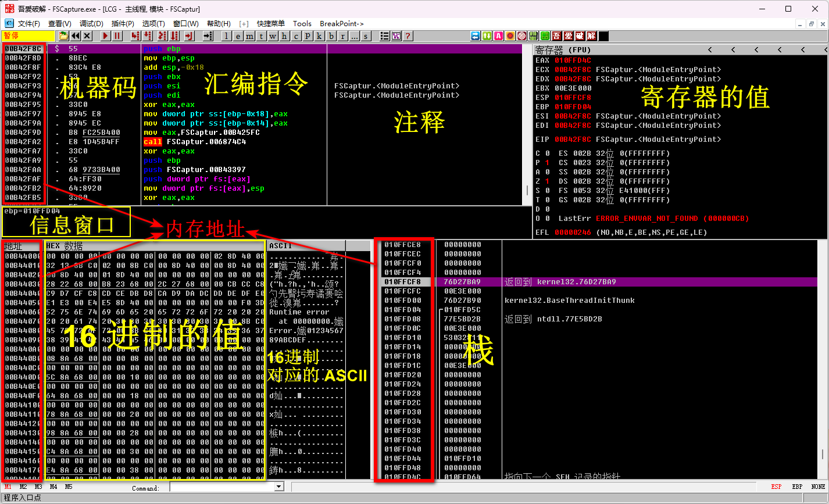
Task: Start trace into from the toolbar
Action: click(x=162, y=35)
